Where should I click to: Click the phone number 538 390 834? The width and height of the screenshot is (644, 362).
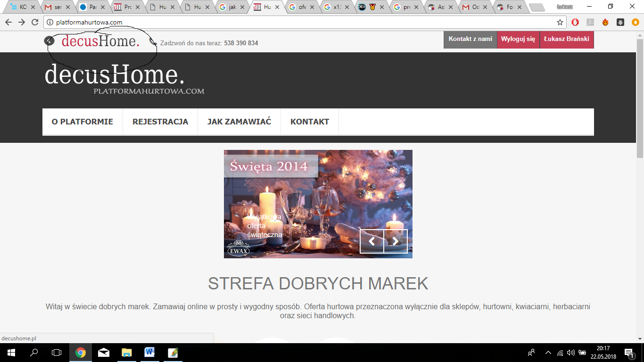coord(241,43)
